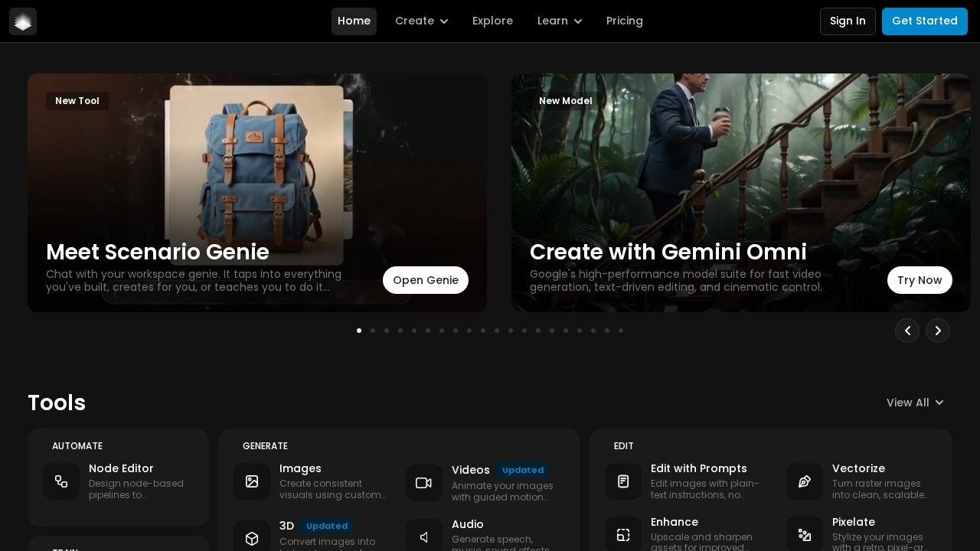Screen dimensions: 980x551
Task: Open the 3D cube icon
Action: 252,539
